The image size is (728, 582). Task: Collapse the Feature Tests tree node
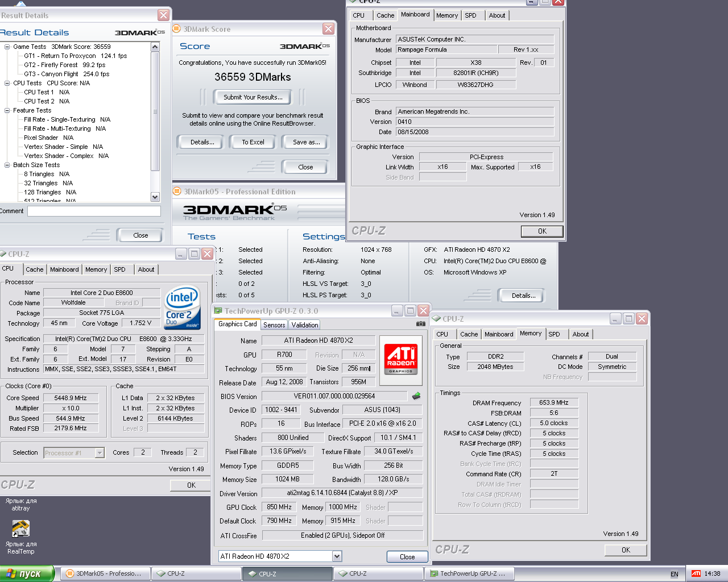point(7,110)
